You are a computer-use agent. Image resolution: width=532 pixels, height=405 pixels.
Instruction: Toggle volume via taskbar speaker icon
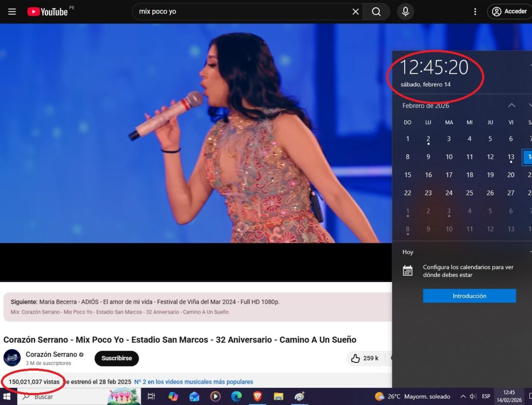473,397
